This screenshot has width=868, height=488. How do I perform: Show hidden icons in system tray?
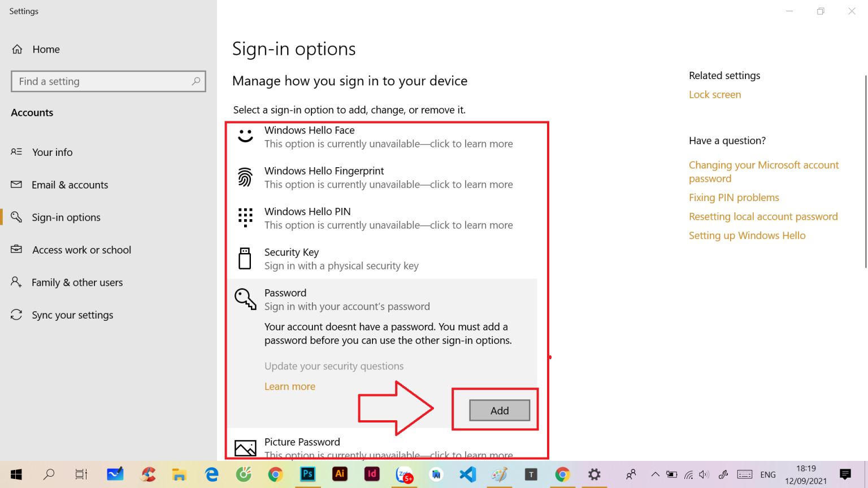coord(655,474)
